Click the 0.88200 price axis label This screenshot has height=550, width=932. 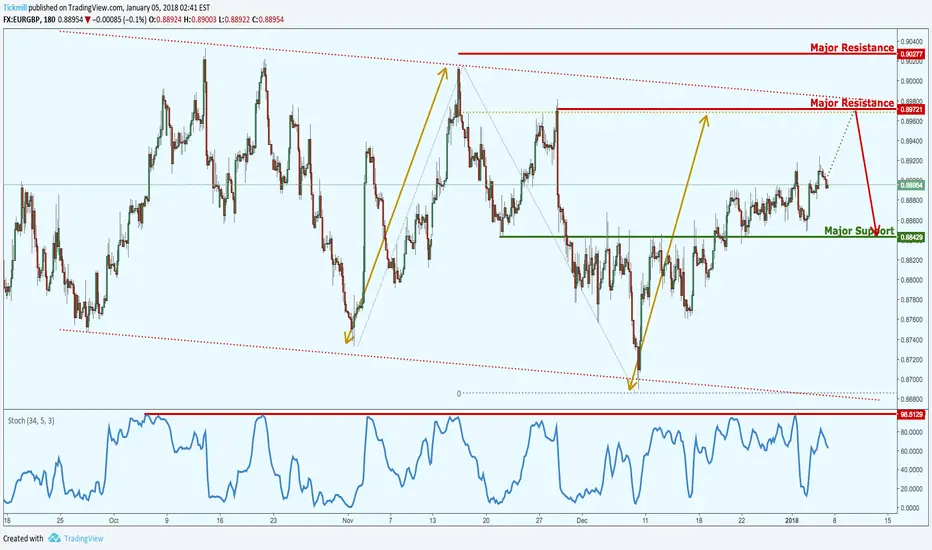click(912, 260)
